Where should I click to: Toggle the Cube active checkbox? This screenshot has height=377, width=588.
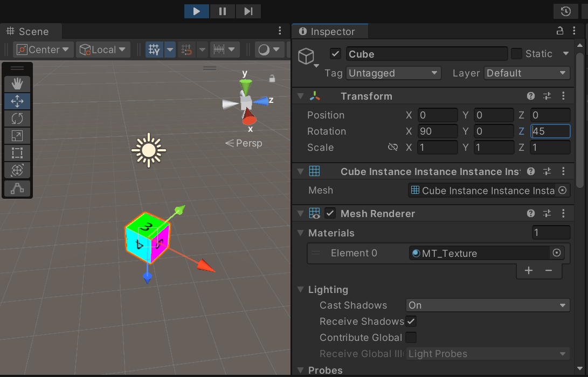point(335,54)
